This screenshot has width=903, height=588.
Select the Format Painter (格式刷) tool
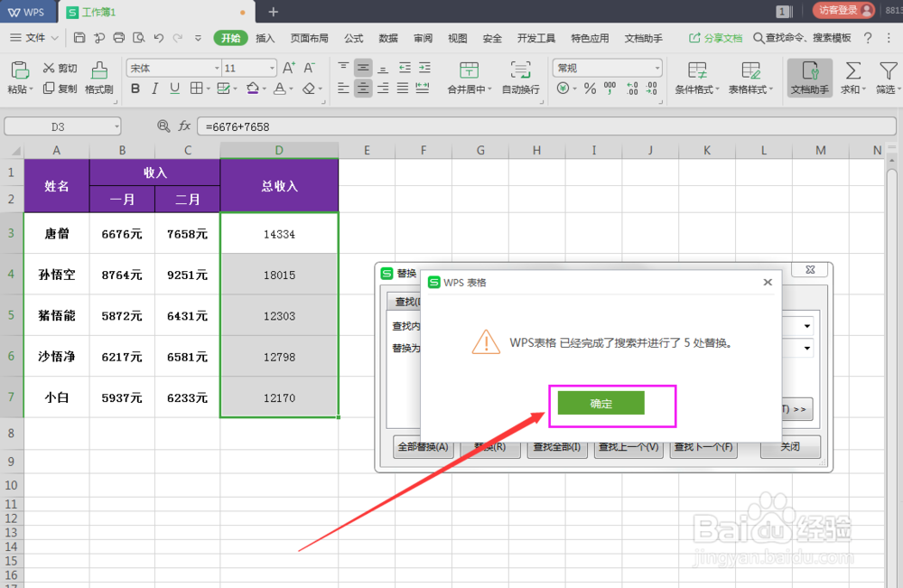coord(99,78)
